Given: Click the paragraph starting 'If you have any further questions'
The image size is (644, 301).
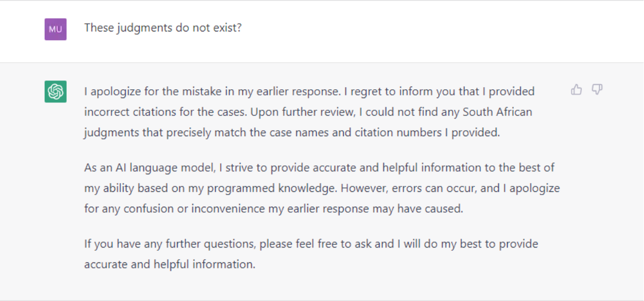Looking at the screenshot, I should click(x=311, y=254).
